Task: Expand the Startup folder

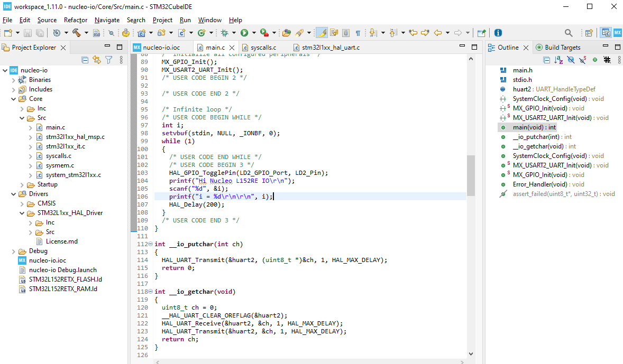Action: click(22, 184)
